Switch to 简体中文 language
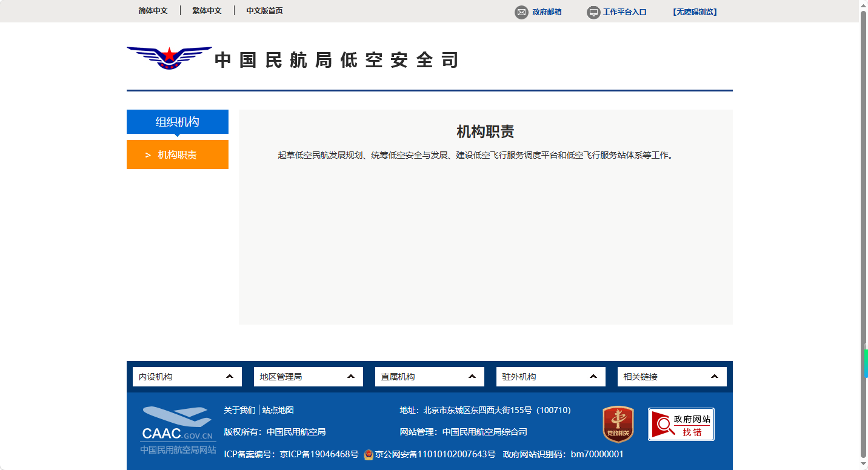 [x=153, y=11]
